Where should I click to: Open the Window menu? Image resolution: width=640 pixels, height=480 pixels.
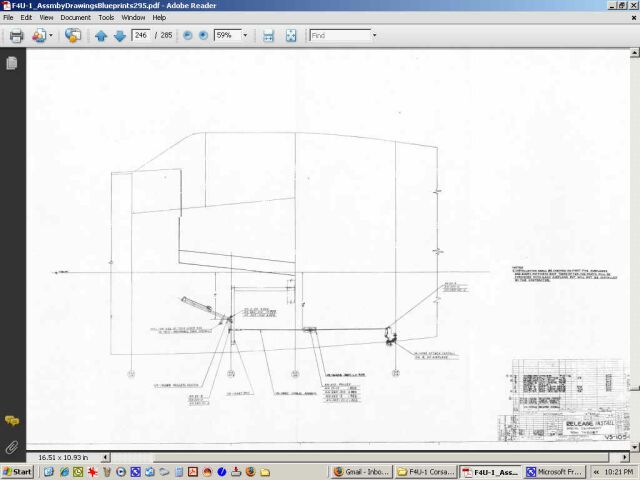coord(133,18)
